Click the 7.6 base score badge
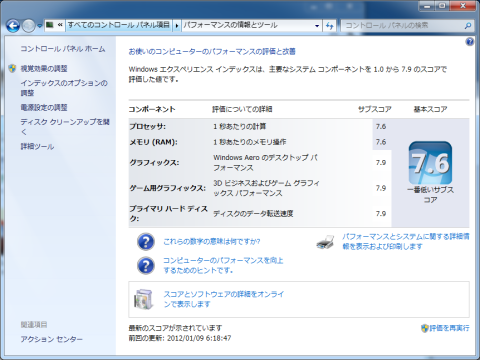 pos(430,163)
